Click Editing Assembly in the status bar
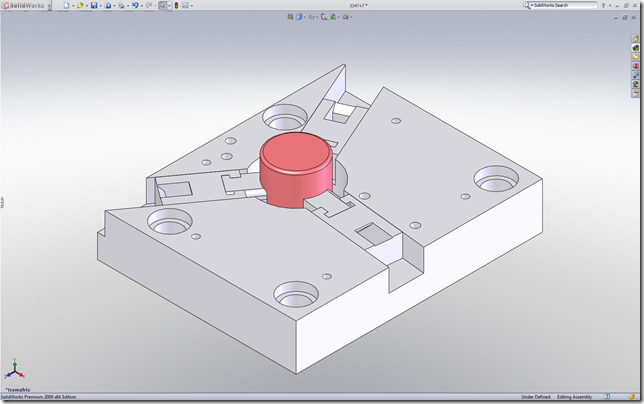Screen dimensions: 644x404 coord(574,397)
